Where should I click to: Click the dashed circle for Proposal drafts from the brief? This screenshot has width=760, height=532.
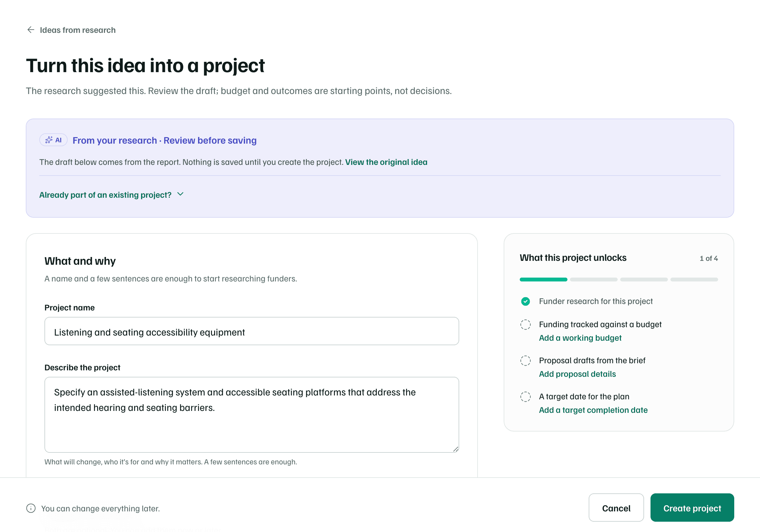[525, 360]
